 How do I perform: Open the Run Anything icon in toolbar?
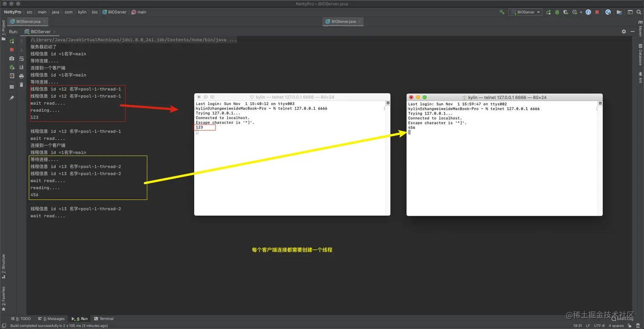click(630, 12)
